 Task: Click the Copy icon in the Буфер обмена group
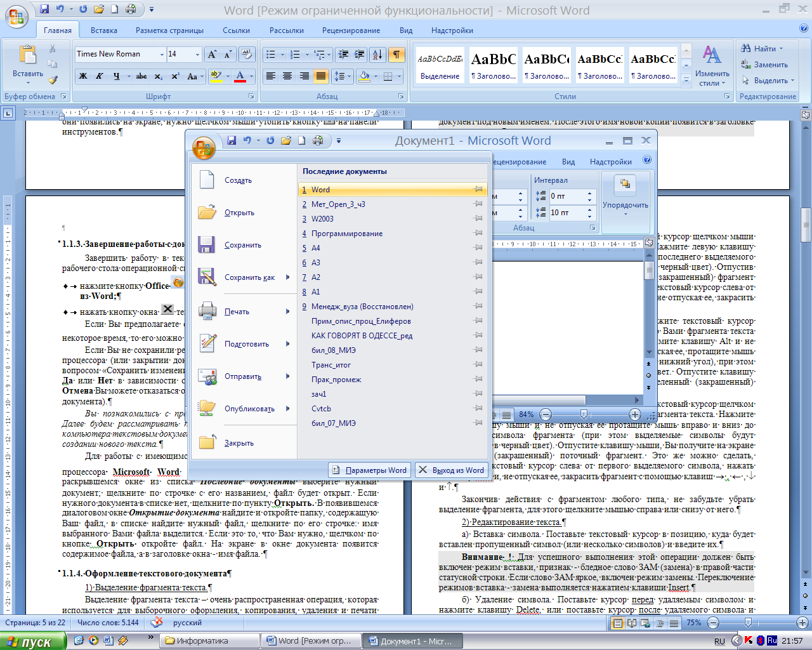53,64
